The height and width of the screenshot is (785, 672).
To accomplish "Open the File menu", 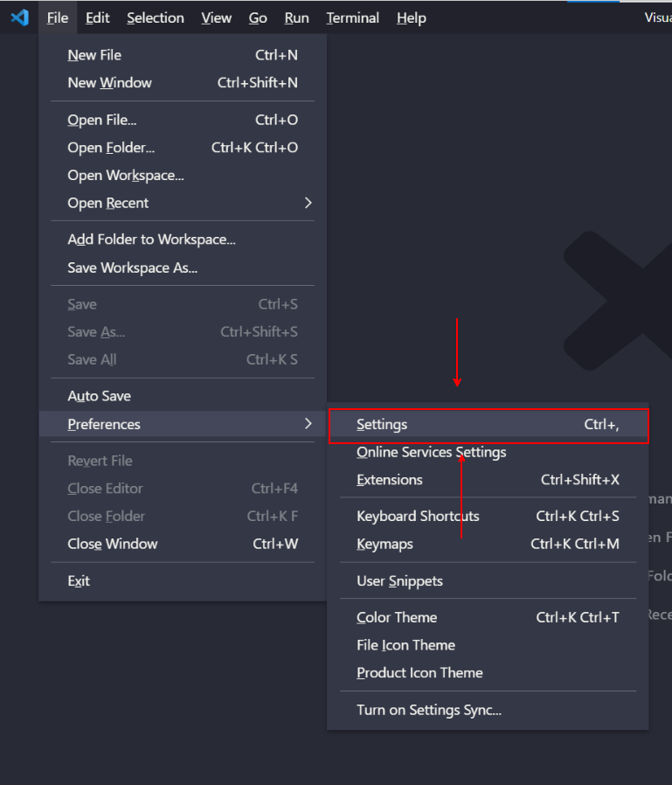I will point(57,17).
